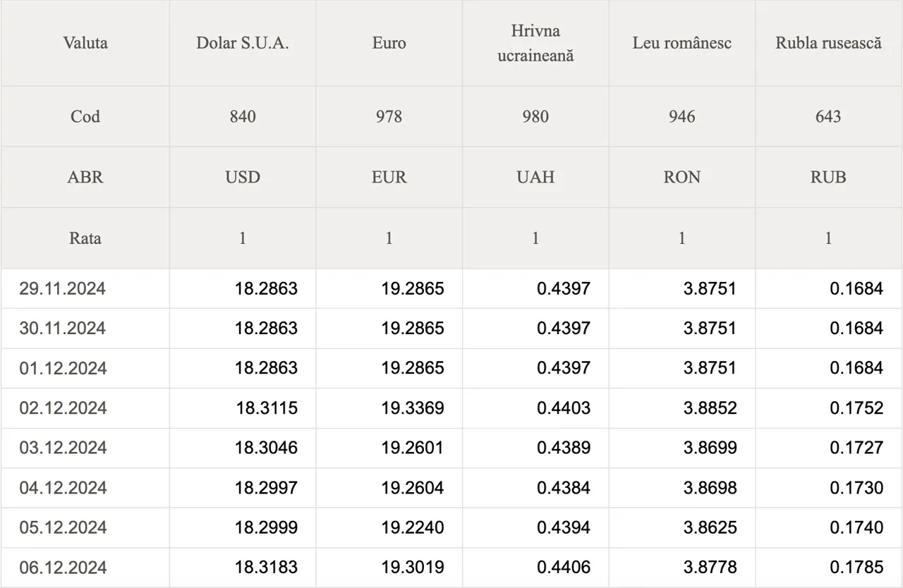Image resolution: width=903 pixels, height=588 pixels.
Task: Click the Valuta header cell
Action: pyautogui.click(x=85, y=43)
